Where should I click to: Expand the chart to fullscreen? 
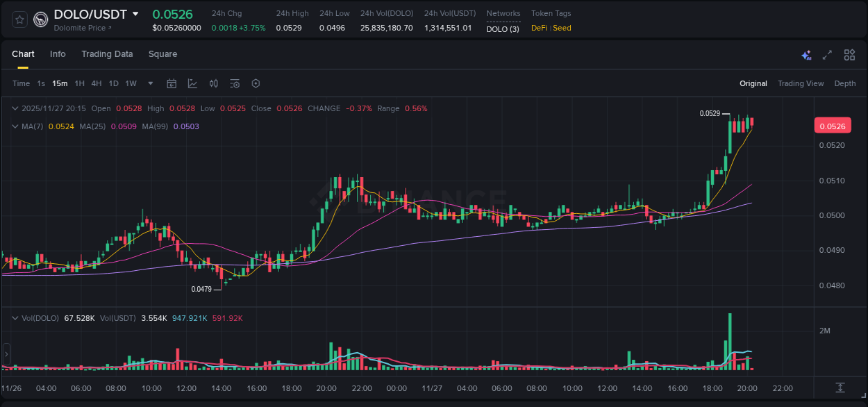click(x=827, y=54)
